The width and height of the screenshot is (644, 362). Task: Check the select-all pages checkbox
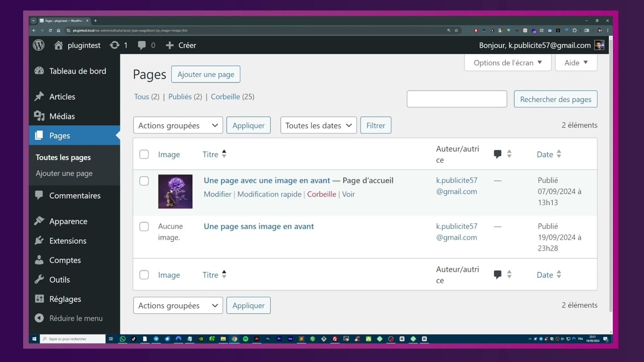tap(144, 154)
